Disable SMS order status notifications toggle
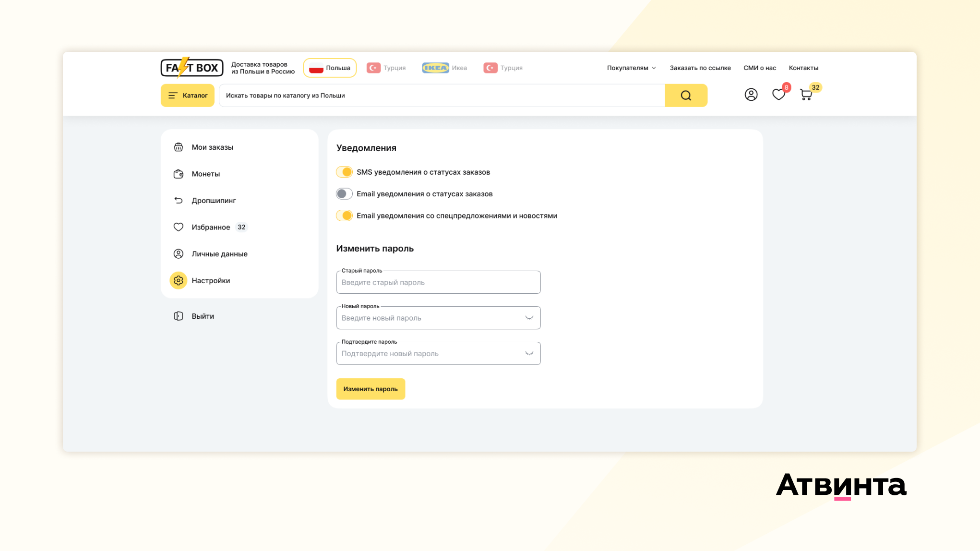 (x=344, y=172)
